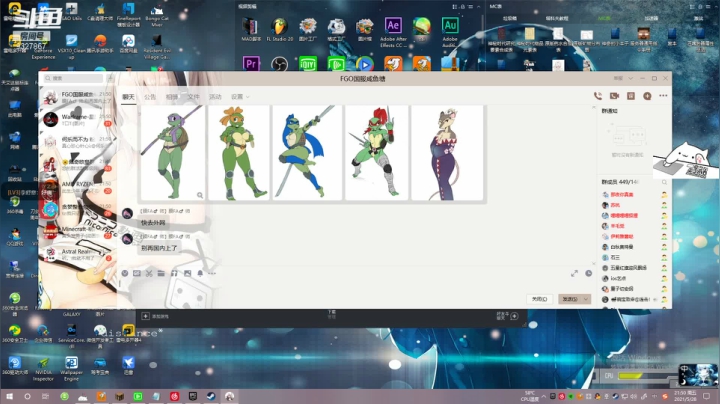Open the purple-masked turtle image
This screenshot has width=720, height=404.
(172, 153)
